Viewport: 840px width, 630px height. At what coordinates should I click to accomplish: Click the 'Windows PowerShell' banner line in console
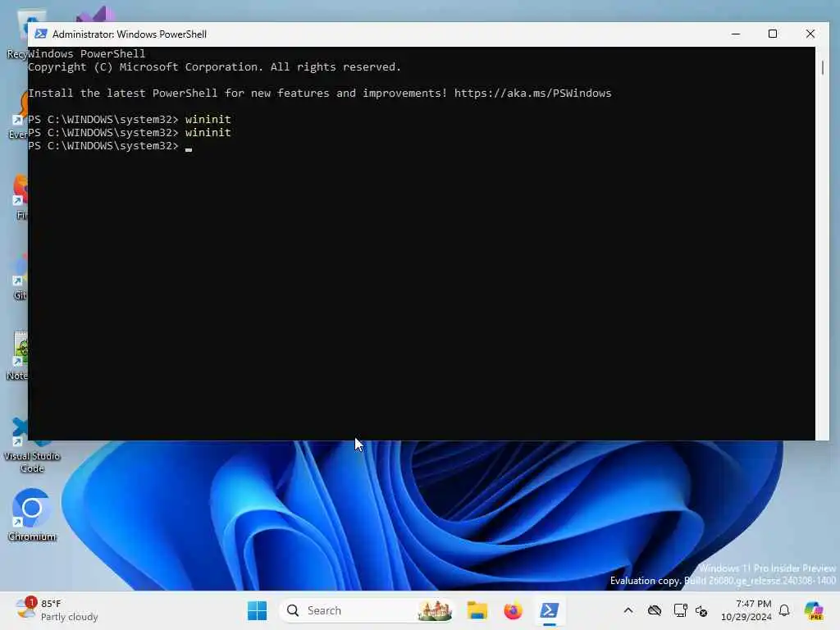coord(86,53)
